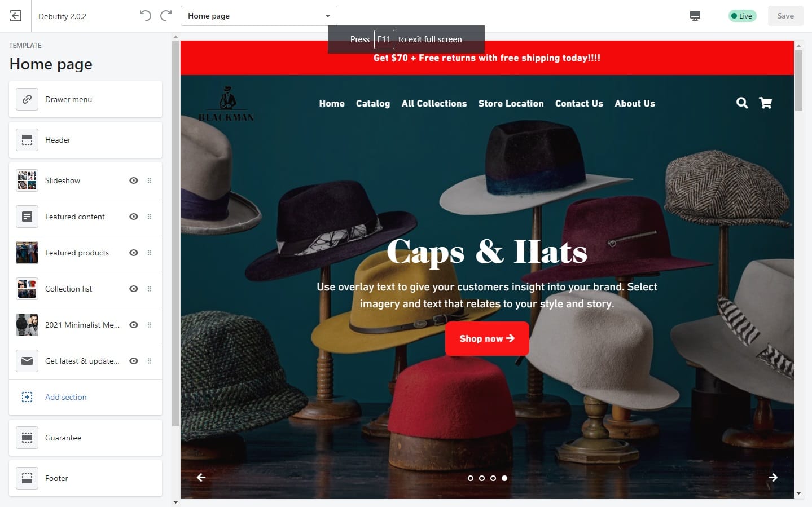This screenshot has height=507, width=812.
Task: Hide the Get latest & update... section
Action: pyautogui.click(x=134, y=361)
